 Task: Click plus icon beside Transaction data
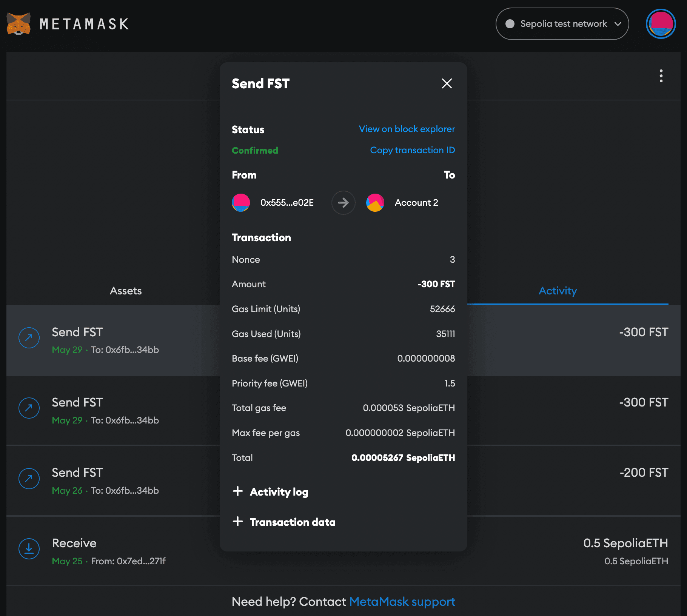(238, 521)
